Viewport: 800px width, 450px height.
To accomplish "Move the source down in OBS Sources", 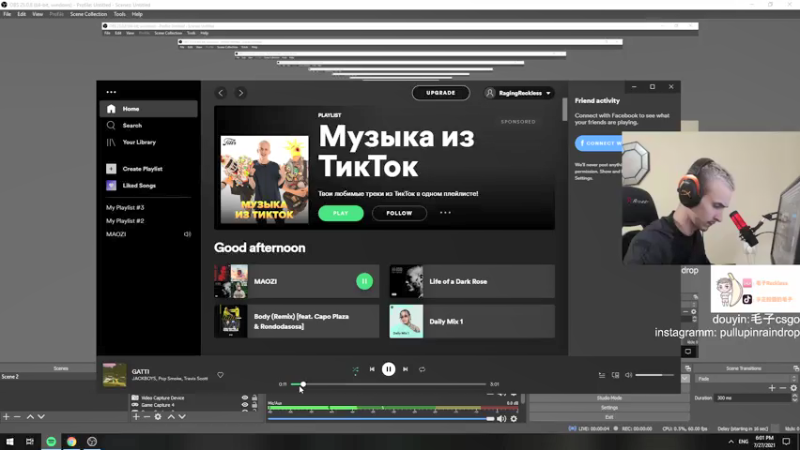I will pos(182,417).
